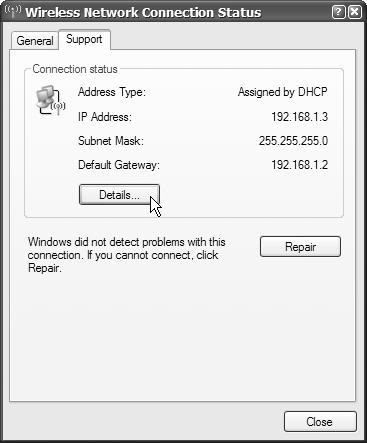The width and height of the screenshot is (367, 443).
Task: Click the Wireless Network Connection Status title
Action: [143, 13]
